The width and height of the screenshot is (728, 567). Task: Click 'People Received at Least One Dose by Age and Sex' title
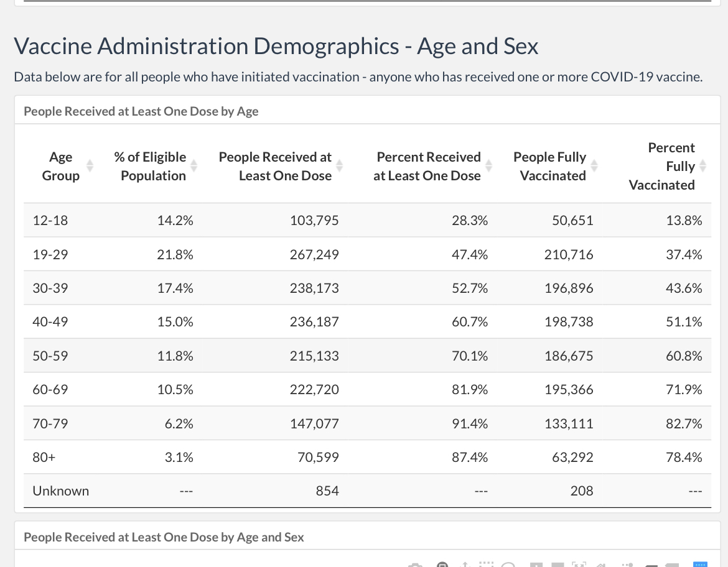(164, 537)
